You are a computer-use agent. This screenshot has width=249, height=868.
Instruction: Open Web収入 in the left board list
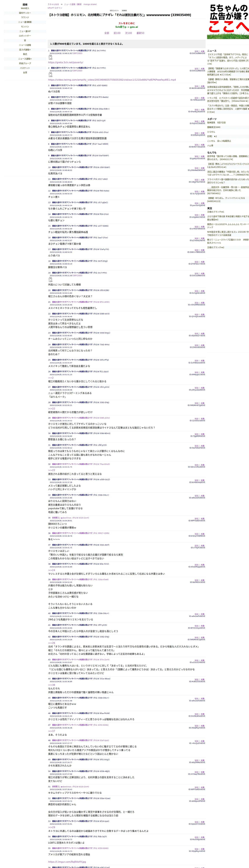click(25, 8)
